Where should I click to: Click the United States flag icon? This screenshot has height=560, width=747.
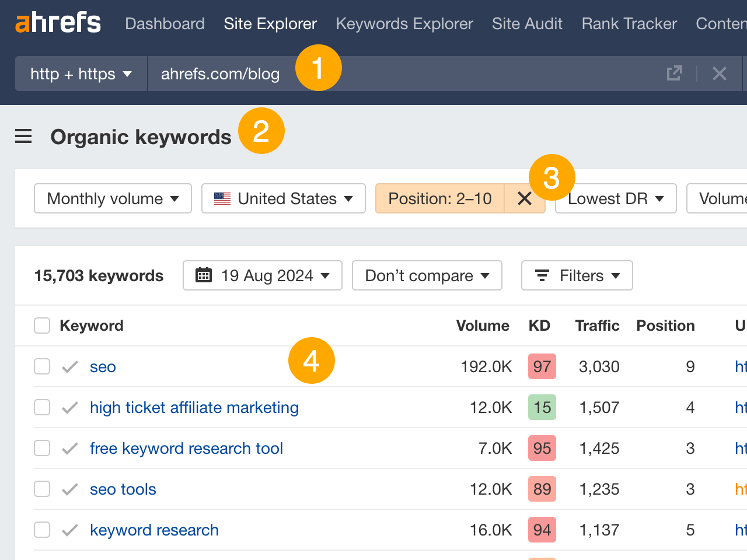pyautogui.click(x=222, y=198)
